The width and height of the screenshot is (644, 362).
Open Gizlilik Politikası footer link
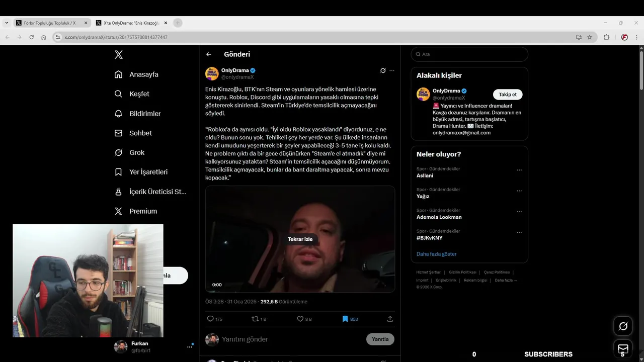(x=462, y=273)
